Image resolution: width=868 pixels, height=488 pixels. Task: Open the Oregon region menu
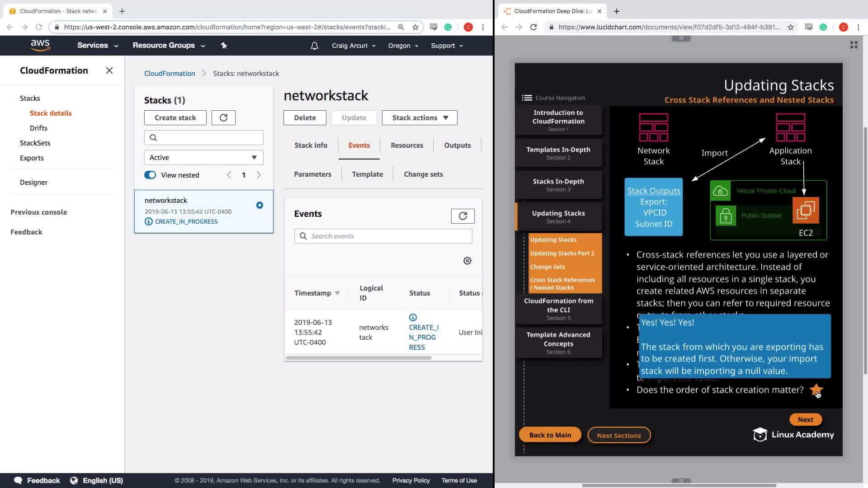(x=403, y=46)
